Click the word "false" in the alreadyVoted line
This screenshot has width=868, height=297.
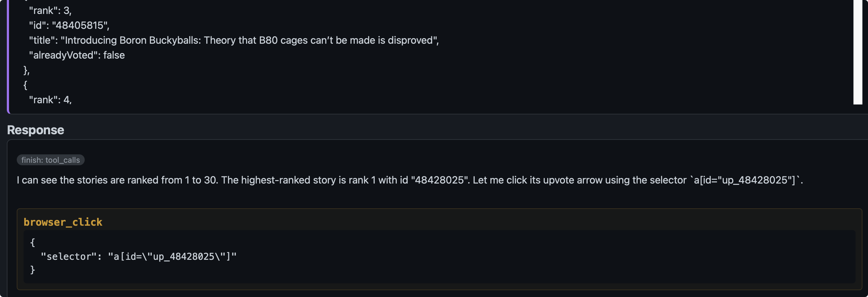tap(114, 55)
